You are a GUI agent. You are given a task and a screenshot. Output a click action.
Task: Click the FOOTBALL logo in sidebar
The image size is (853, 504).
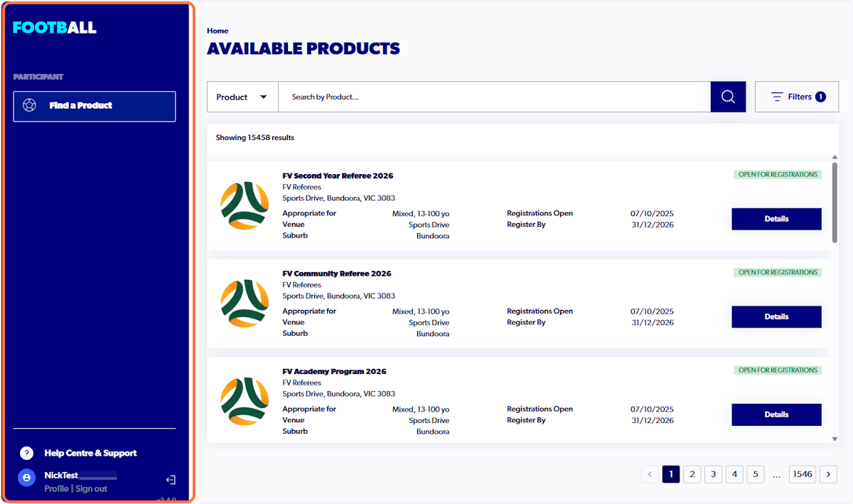click(x=55, y=28)
